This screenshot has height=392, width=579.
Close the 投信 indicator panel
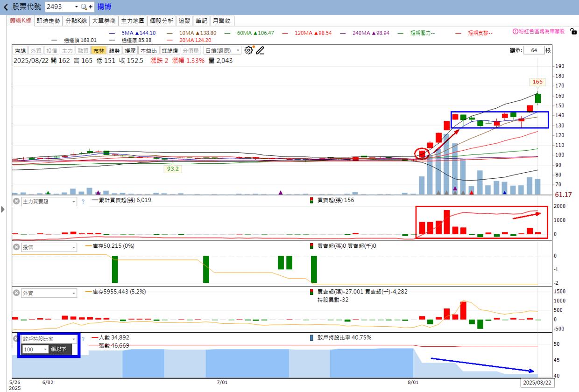point(16,247)
